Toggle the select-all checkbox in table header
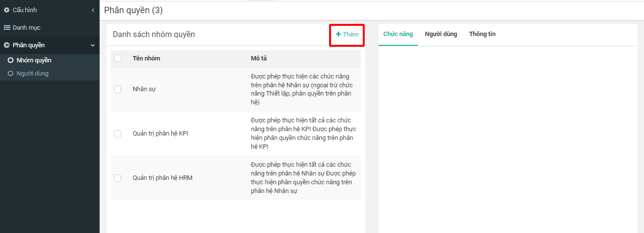Viewport: 644px width, 233px height. click(x=118, y=58)
